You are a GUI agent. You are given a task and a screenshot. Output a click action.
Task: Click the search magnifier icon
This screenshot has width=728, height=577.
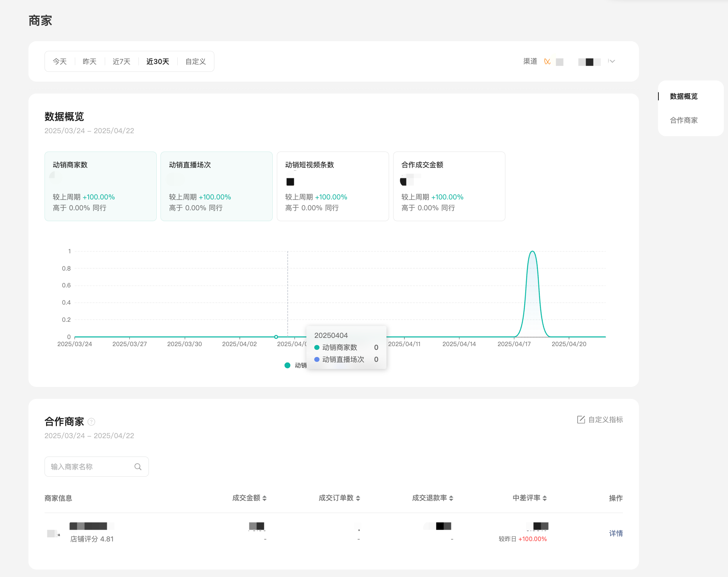coord(138,467)
